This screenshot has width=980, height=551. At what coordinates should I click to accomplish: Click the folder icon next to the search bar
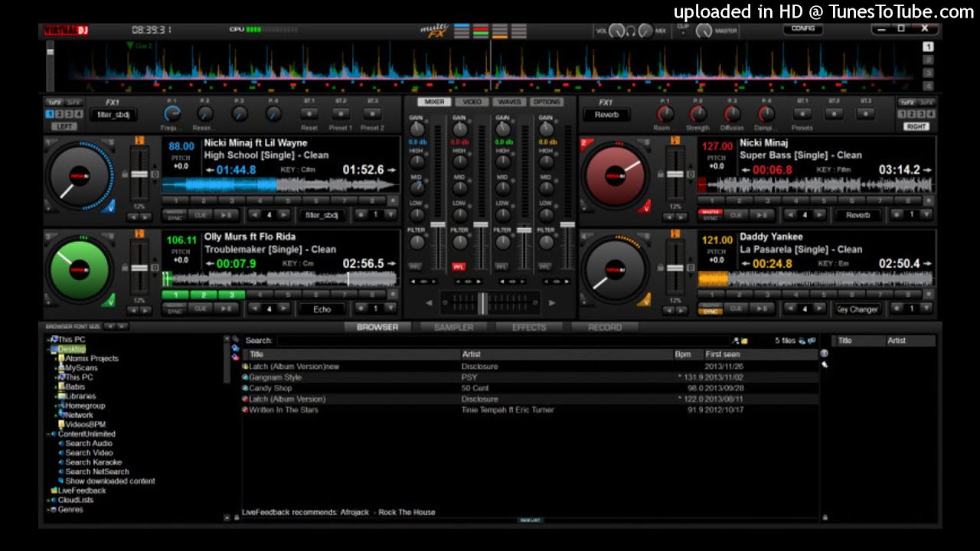click(x=743, y=341)
